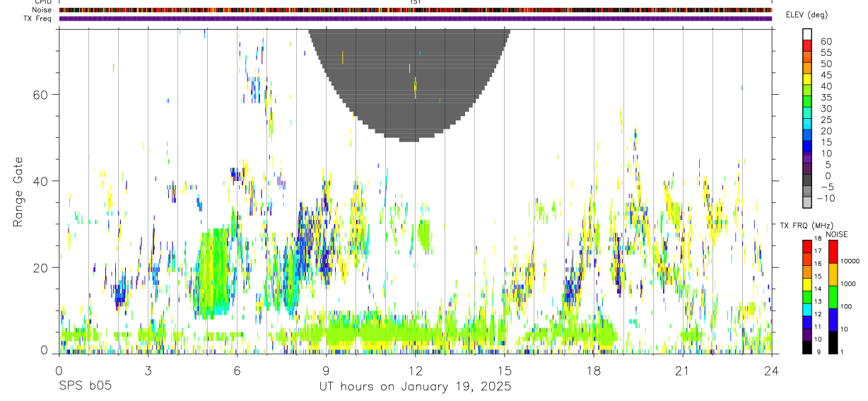Image resolution: width=868 pixels, height=401 pixels.
Task: Click the '1000' label on the NOISE colorbar
Action: (x=849, y=284)
